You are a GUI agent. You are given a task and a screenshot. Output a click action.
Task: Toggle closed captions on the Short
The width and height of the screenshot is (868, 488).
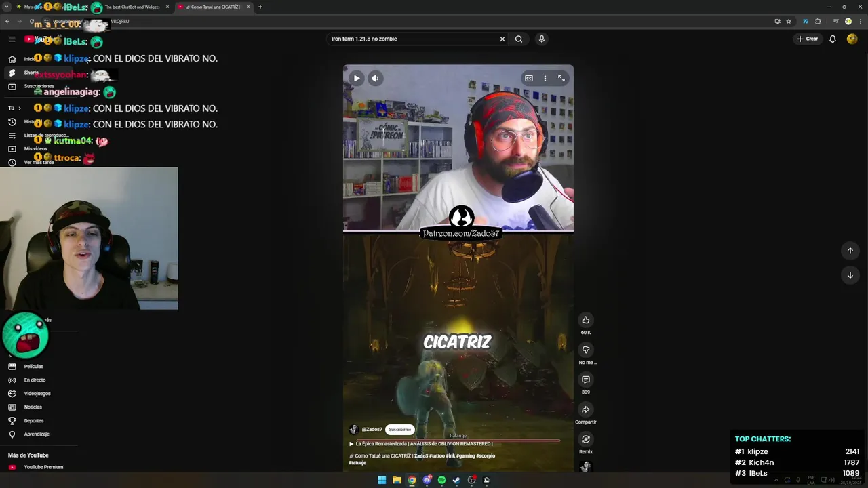tap(529, 78)
